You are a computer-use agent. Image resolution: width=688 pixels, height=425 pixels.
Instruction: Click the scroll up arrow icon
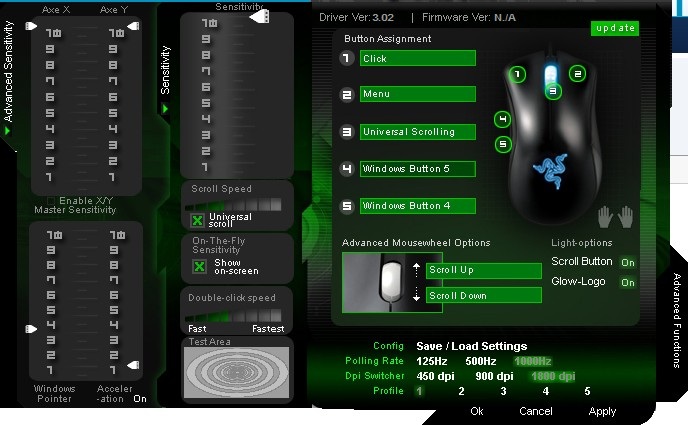click(x=416, y=269)
